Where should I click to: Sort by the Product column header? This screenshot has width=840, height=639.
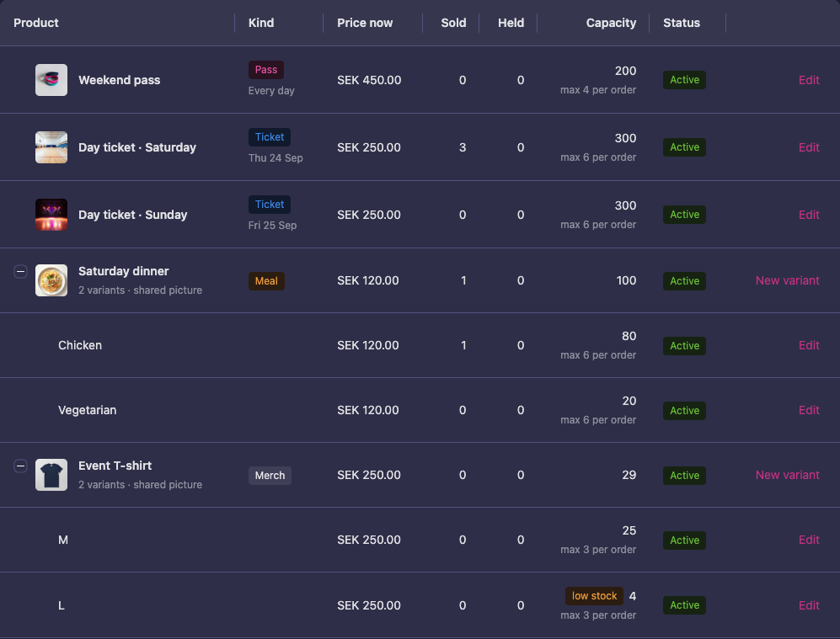(36, 23)
